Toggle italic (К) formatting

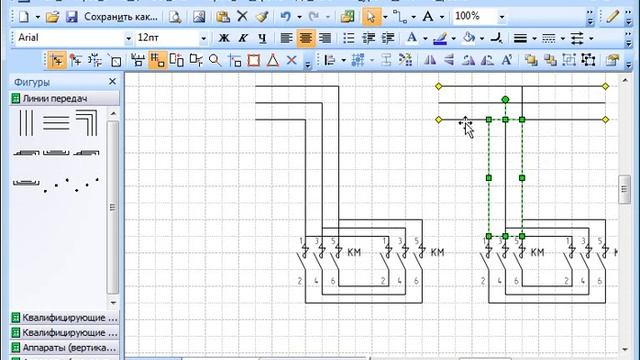[243, 38]
